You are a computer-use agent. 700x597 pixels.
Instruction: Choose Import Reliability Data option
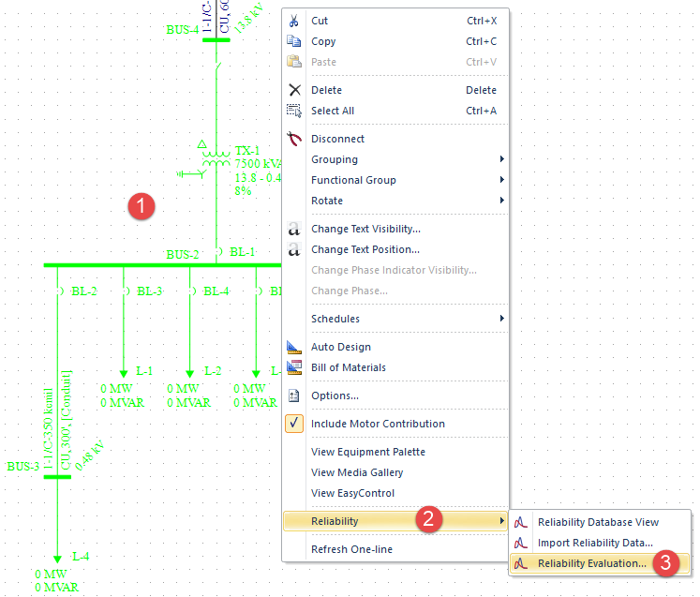[x=594, y=543]
